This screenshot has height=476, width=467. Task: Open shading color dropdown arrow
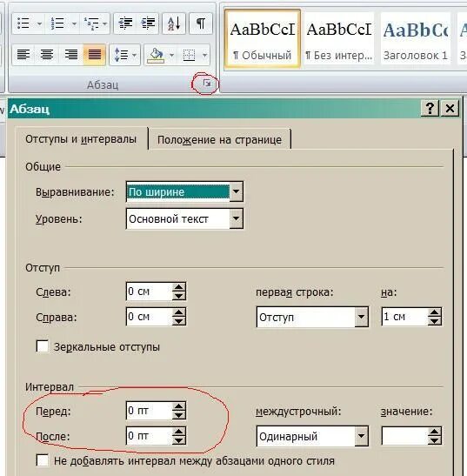click(171, 55)
